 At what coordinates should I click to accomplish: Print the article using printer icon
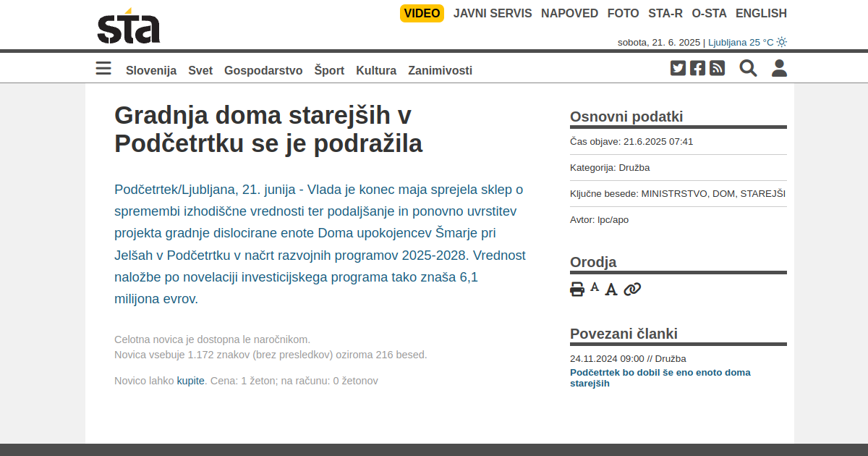(577, 290)
